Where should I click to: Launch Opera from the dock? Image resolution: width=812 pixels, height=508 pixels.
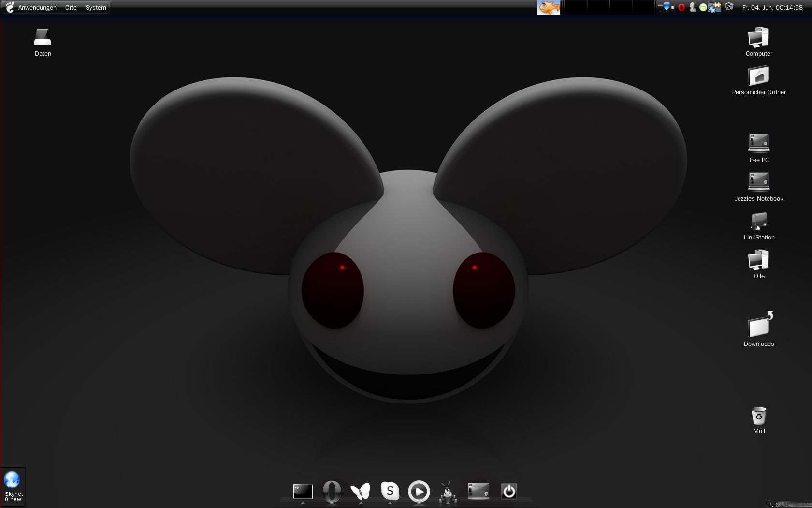332,491
